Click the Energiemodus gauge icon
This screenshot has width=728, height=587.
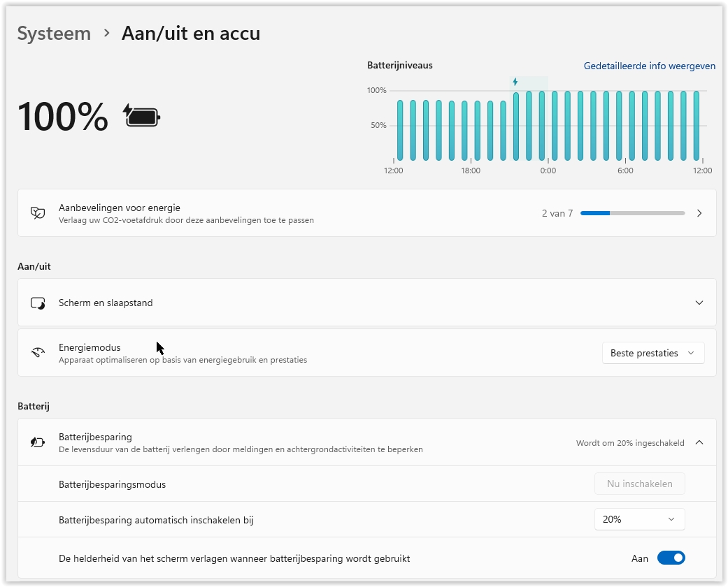38,353
